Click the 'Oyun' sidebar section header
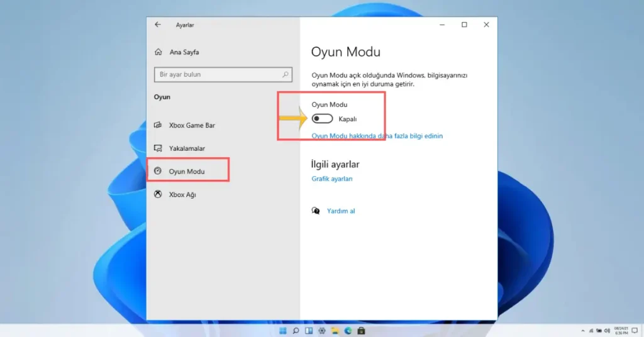This screenshot has height=337, width=644. (x=162, y=97)
